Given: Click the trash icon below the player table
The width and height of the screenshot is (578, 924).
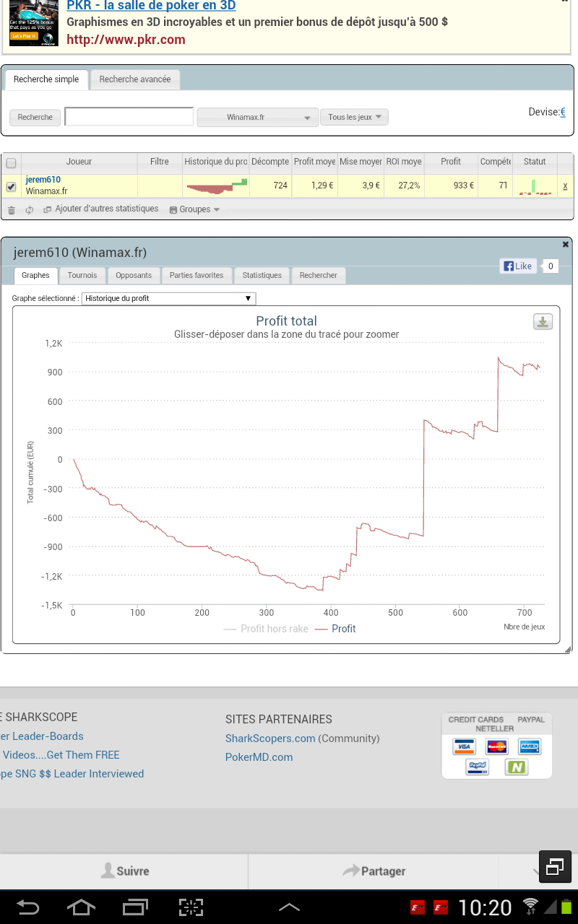Looking at the screenshot, I should [x=11, y=210].
